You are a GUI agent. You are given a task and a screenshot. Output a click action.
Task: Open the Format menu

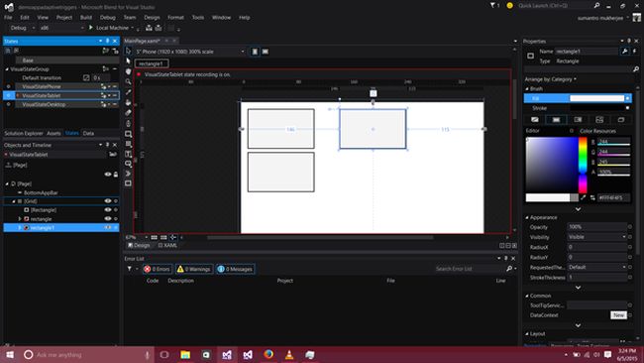[175, 17]
